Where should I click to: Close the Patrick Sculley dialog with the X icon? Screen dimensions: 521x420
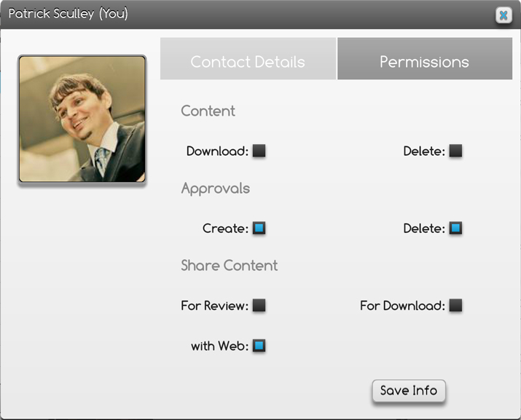tap(504, 15)
